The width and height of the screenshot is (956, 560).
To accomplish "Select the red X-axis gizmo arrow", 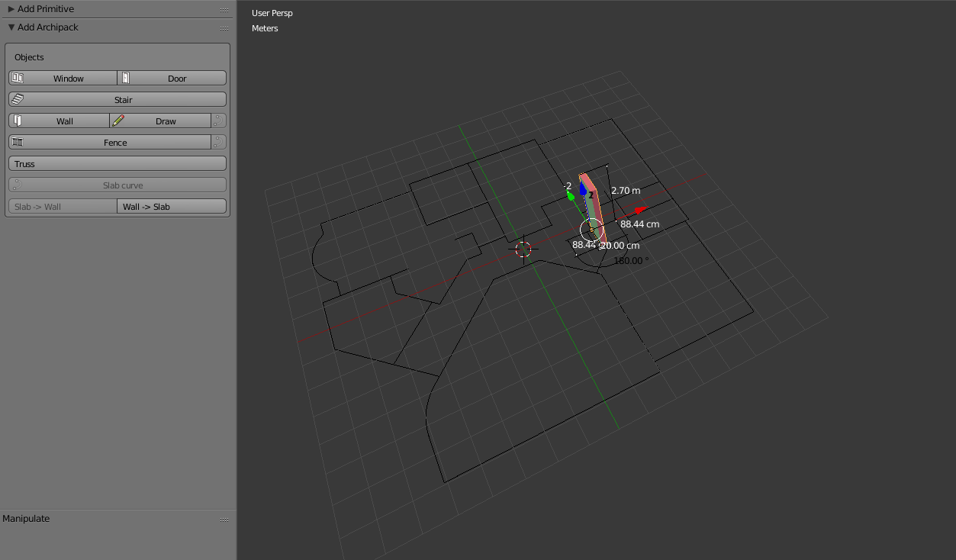I will tap(639, 210).
